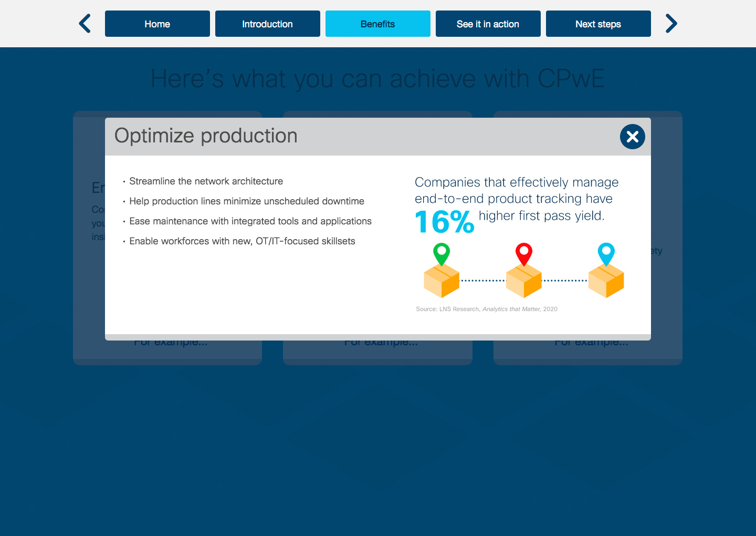
Task: Click the minimize unscheduled downtime bullet
Action: [x=246, y=201]
